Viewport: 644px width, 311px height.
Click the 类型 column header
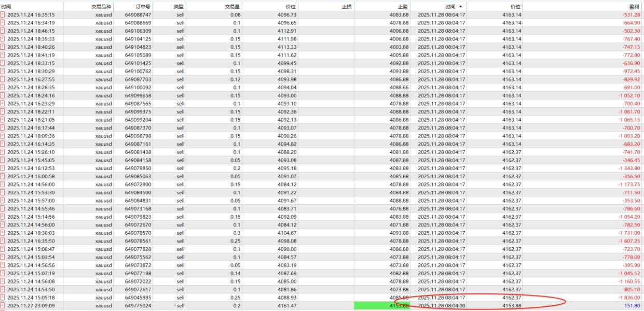coord(179,7)
